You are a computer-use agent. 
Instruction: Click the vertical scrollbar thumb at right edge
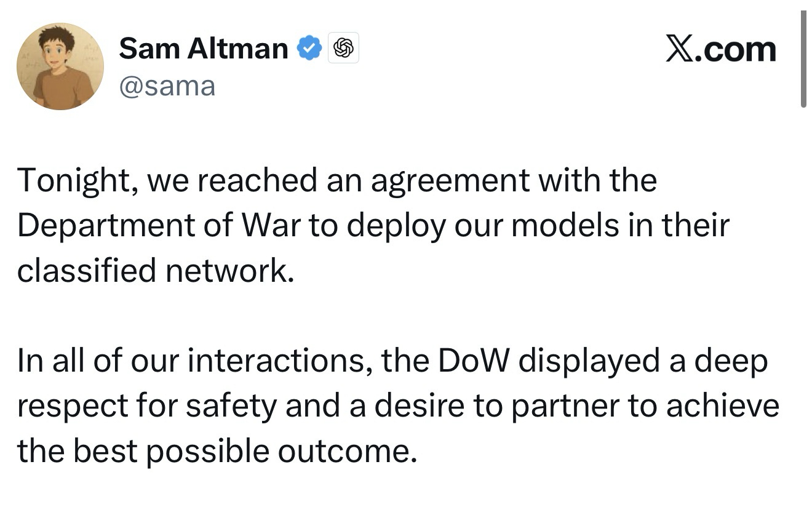803,58
